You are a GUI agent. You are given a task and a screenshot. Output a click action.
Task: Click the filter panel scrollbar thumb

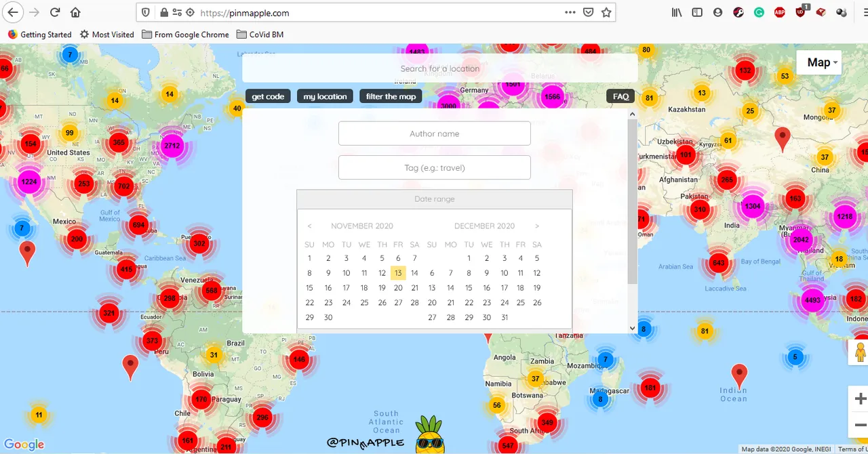(632, 202)
